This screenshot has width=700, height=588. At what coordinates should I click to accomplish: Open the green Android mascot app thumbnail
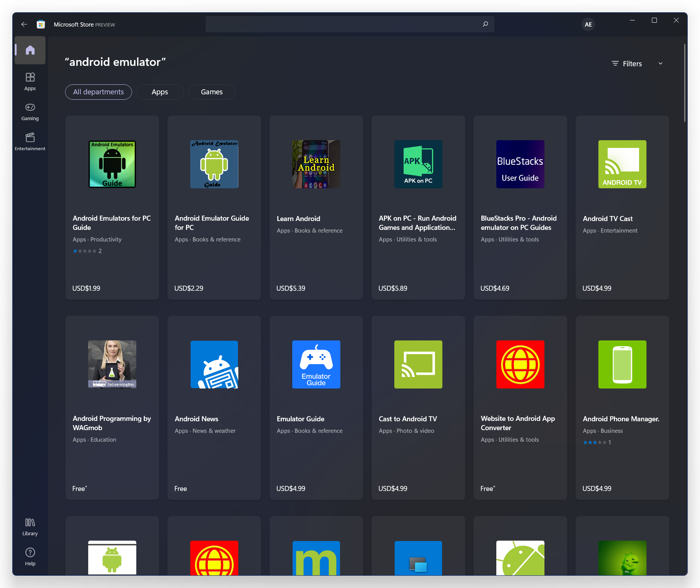622,558
